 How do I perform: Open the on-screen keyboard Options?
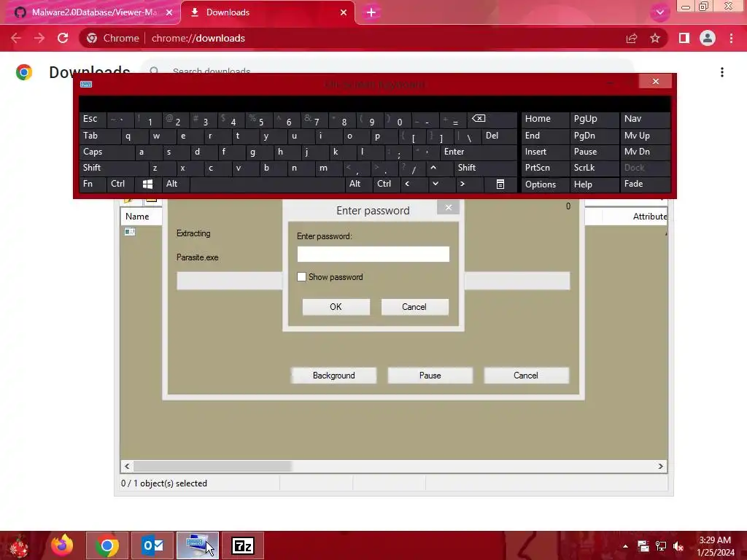[545, 184]
